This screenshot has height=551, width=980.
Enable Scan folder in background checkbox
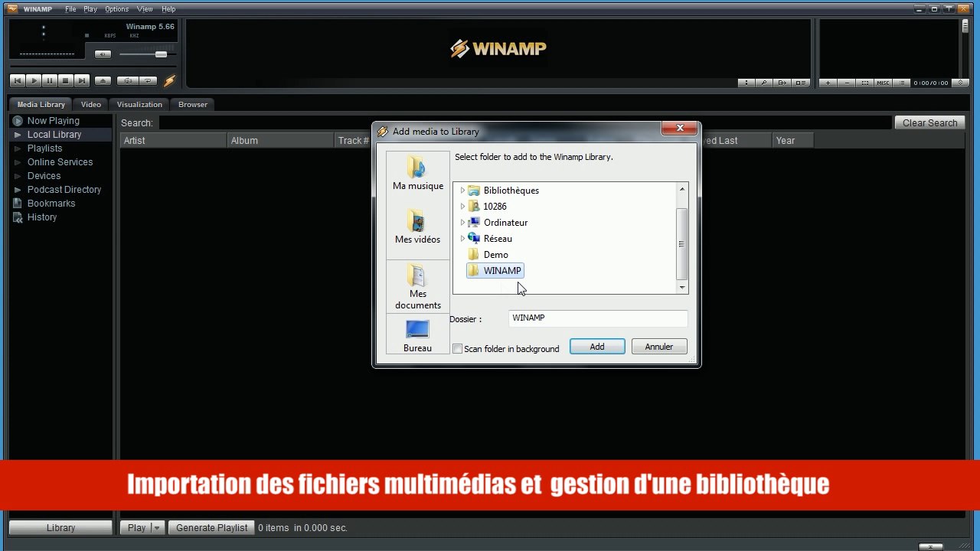pyautogui.click(x=458, y=349)
